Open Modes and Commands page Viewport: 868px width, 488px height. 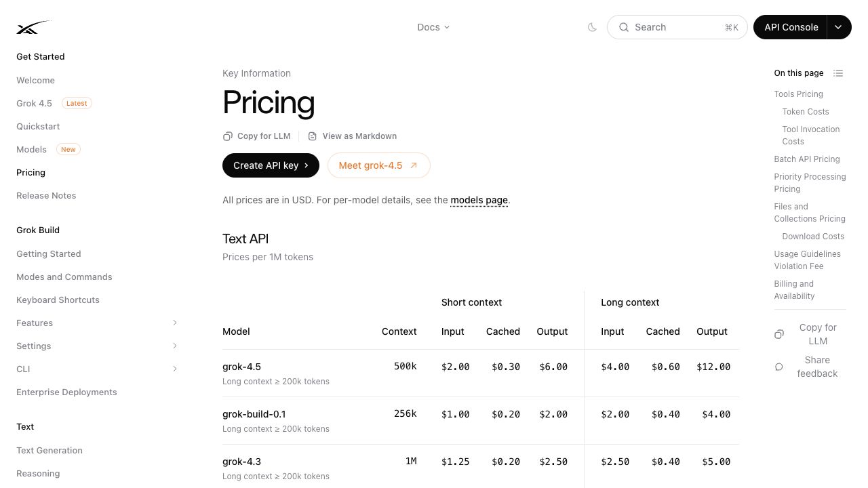point(64,277)
